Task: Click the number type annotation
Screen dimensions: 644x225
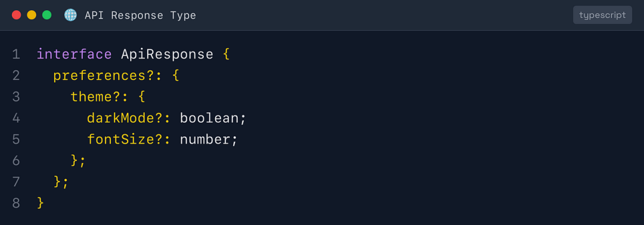Action: point(205,140)
